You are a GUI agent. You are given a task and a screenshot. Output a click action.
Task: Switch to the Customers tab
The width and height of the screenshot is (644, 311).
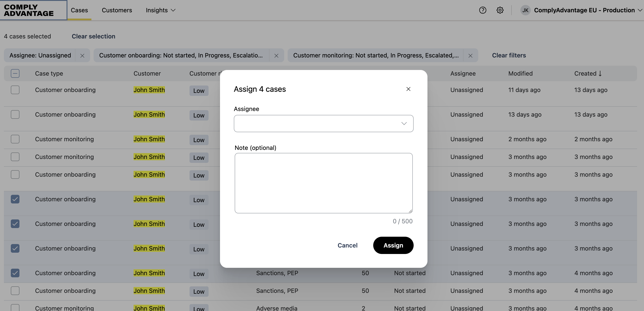tap(117, 10)
